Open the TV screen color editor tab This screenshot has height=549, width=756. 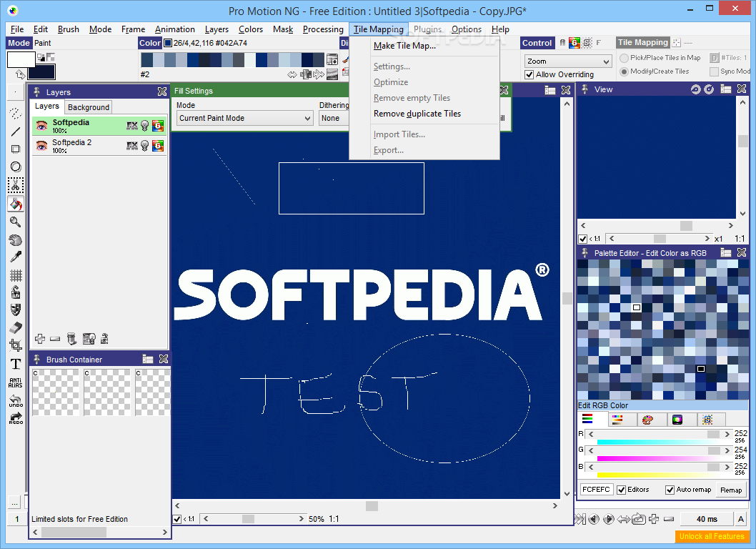tap(677, 420)
